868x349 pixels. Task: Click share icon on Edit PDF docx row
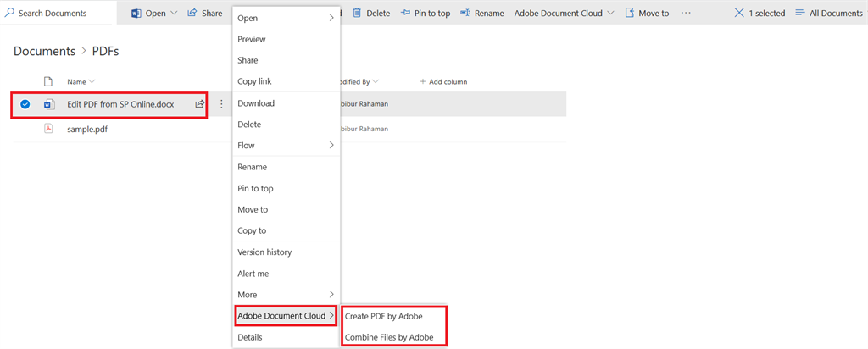pos(200,104)
